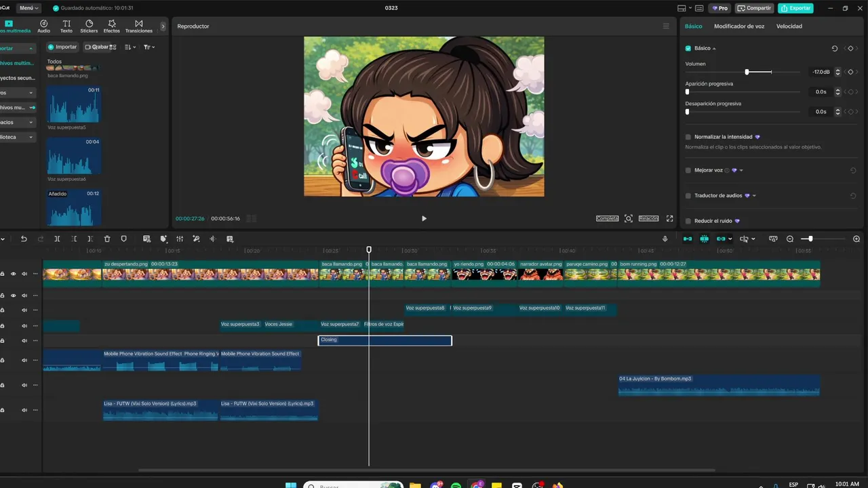Add a keyframe for Volumen

pyautogui.click(x=850, y=72)
